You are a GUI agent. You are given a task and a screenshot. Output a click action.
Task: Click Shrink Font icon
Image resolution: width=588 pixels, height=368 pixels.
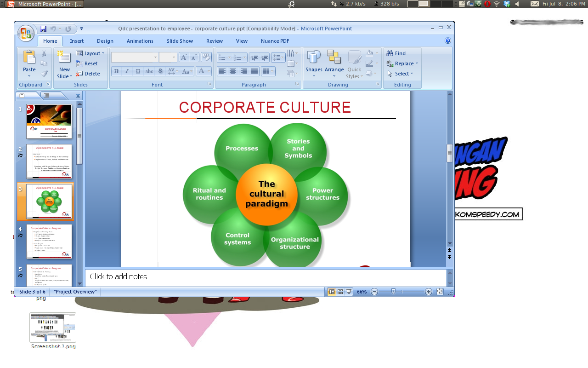coord(194,57)
